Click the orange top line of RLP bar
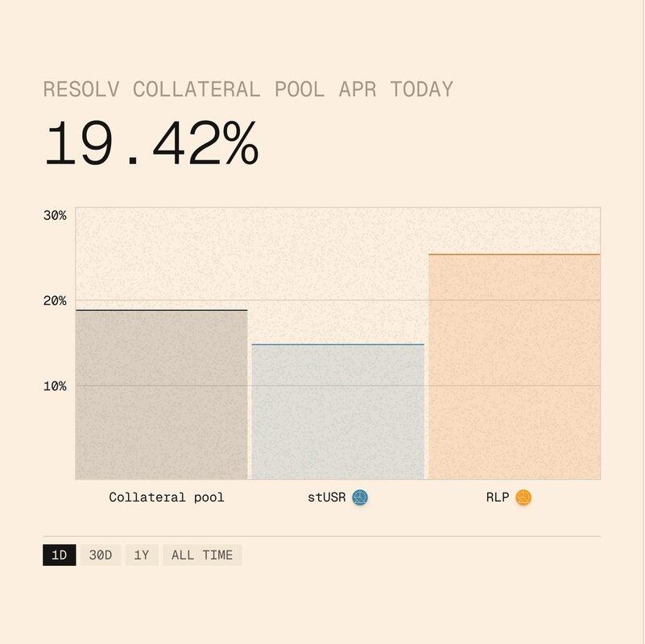This screenshot has width=645, height=644. coord(514,254)
